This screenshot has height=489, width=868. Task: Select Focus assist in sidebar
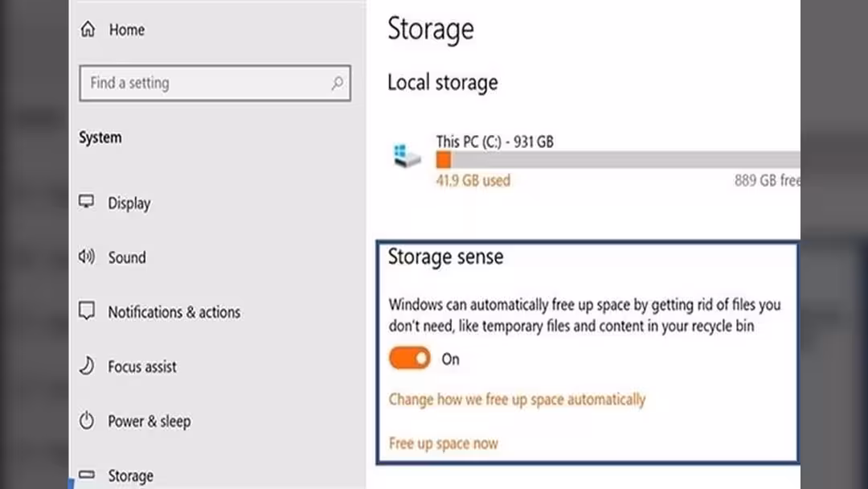click(x=142, y=367)
